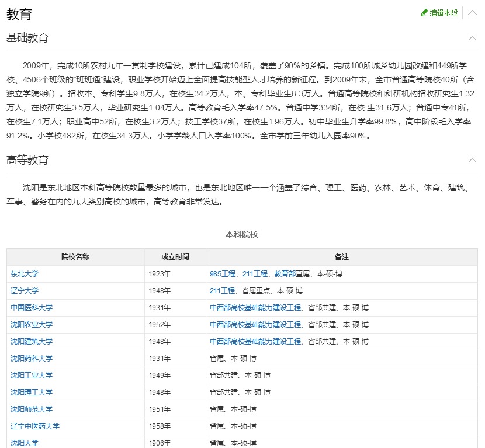Open the 沈阳药科大学 link

point(32,359)
